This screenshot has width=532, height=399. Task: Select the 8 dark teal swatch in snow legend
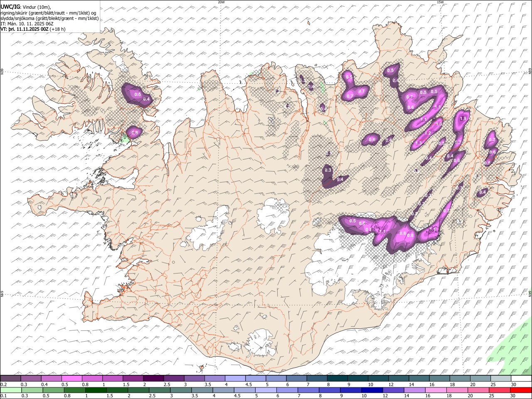337,378
